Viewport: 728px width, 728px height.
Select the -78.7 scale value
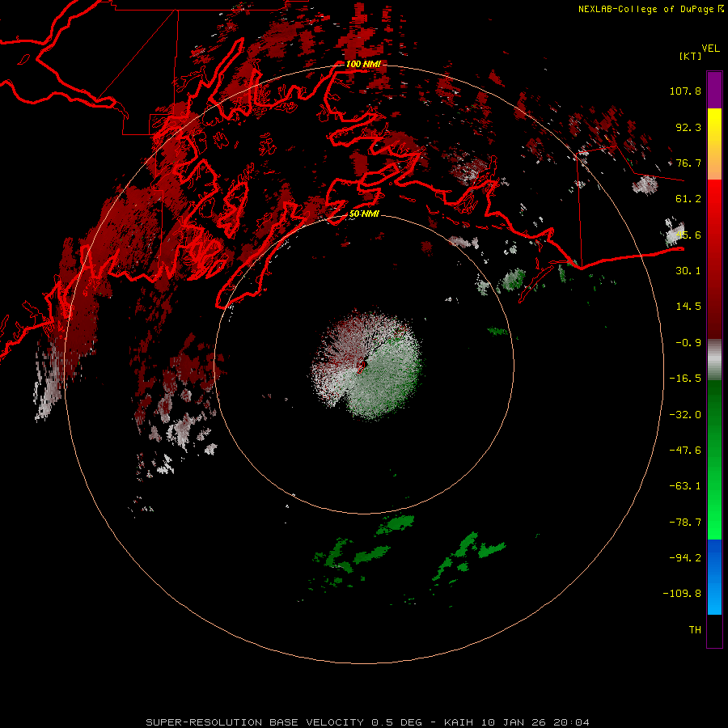[x=685, y=523]
